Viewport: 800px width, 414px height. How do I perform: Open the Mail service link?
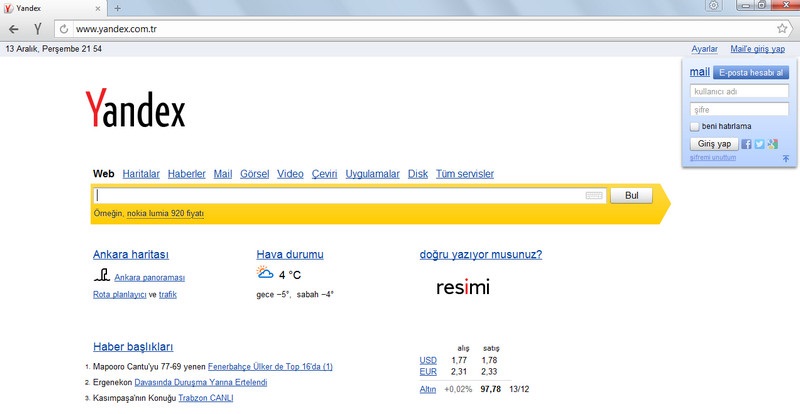click(x=222, y=174)
